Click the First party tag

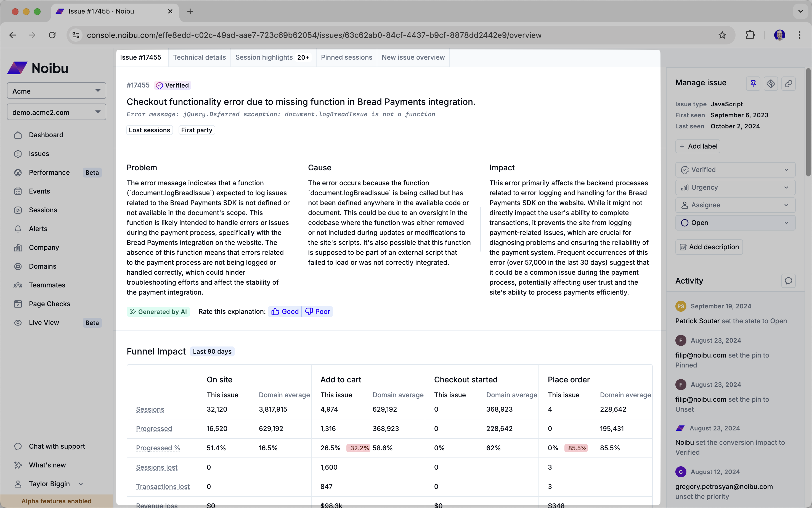point(197,130)
